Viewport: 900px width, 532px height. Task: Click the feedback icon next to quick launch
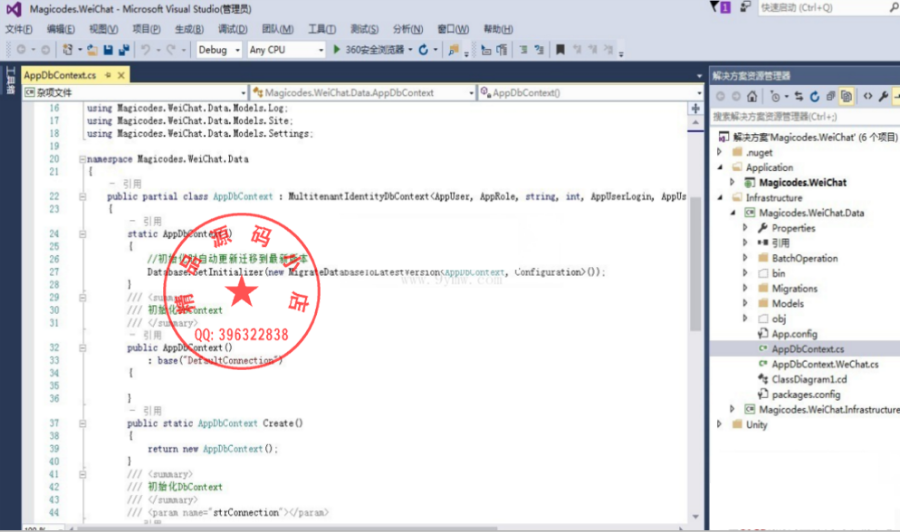point(745,7)
